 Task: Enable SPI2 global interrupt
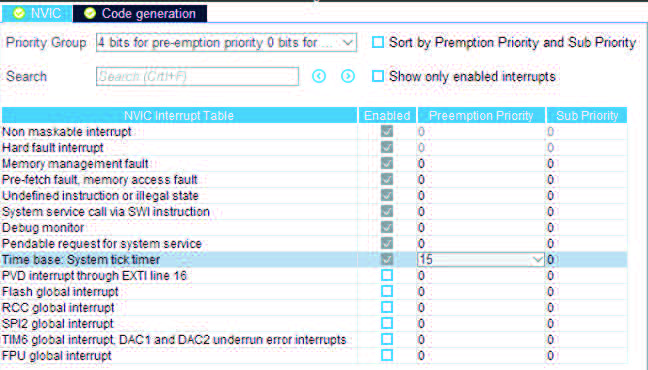coord(387,323)
